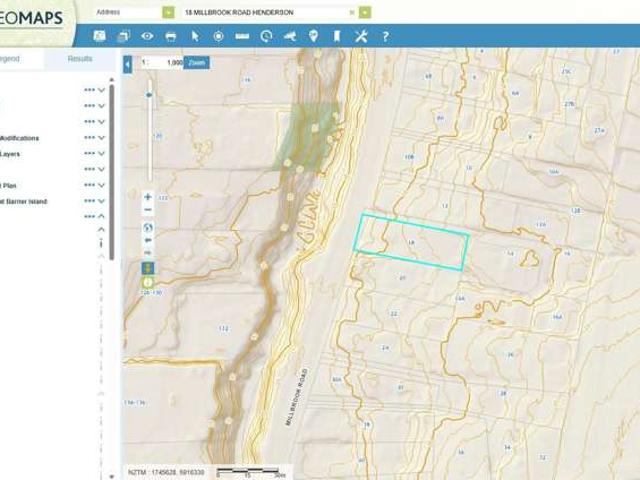The height and width of the screenshot is (480, 640).
Task: Click the vertical zoom slider handle
Action: (x=149, y=95)
